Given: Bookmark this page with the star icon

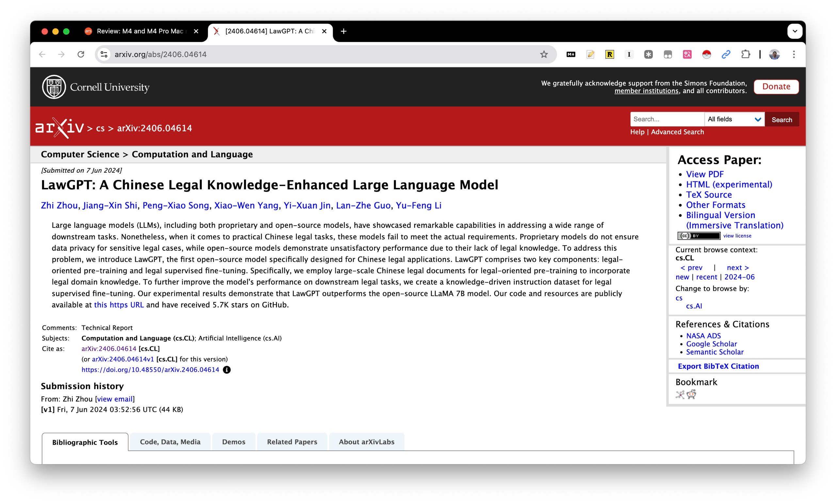Looking at the screenshot, I should 544,54.
